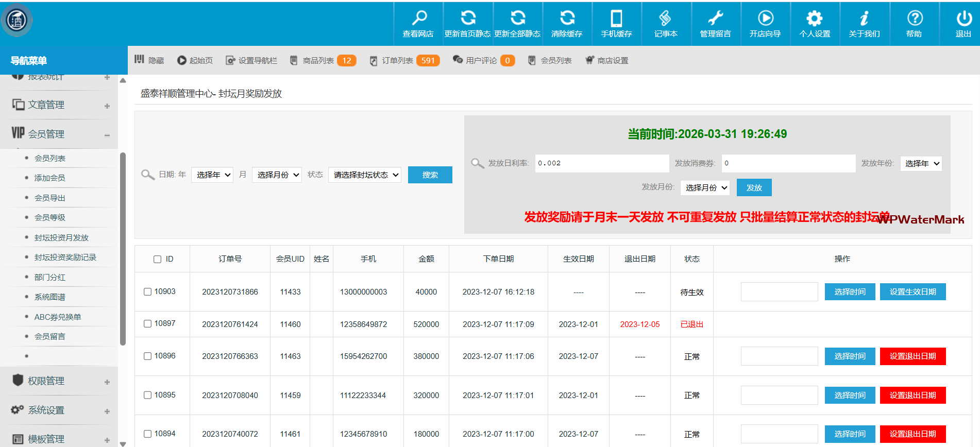The width and height of the screenshot is (980, 447).
Task: Check the box for order 10903
Action: [147, 292]
